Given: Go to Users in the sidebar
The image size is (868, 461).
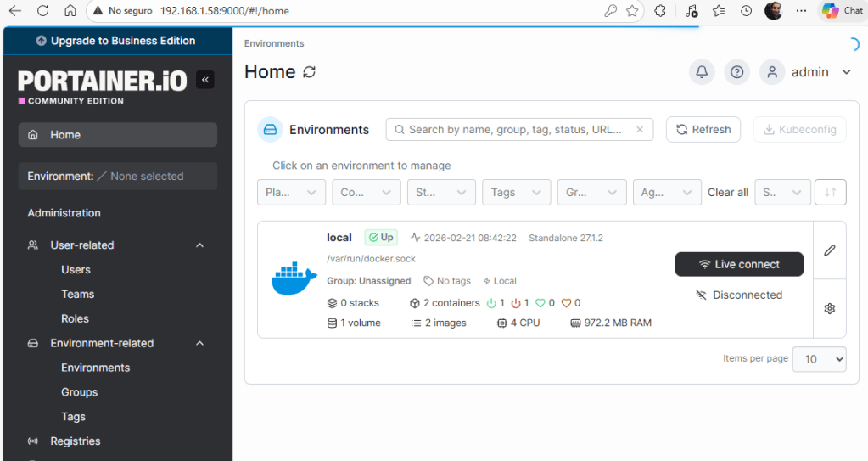Looking at the screenshot, I should pyautogui.click(x=76, y=270).
